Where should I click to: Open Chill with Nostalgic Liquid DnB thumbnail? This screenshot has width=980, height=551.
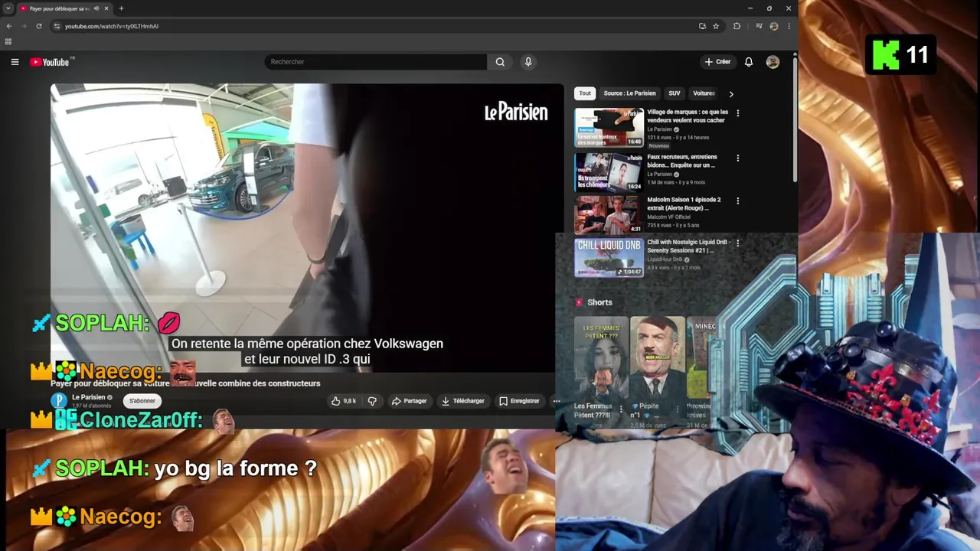pyautogui.click(x=609, y=257)
